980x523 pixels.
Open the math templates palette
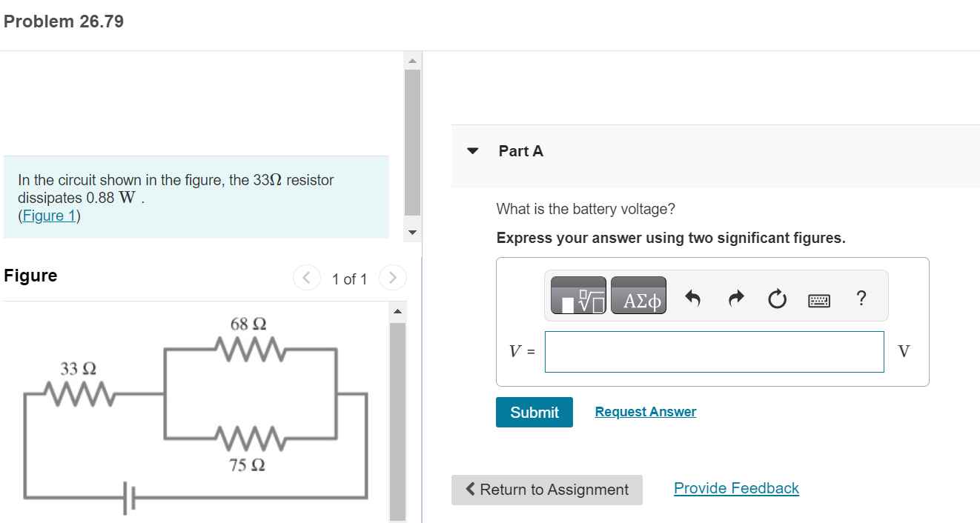577,295
